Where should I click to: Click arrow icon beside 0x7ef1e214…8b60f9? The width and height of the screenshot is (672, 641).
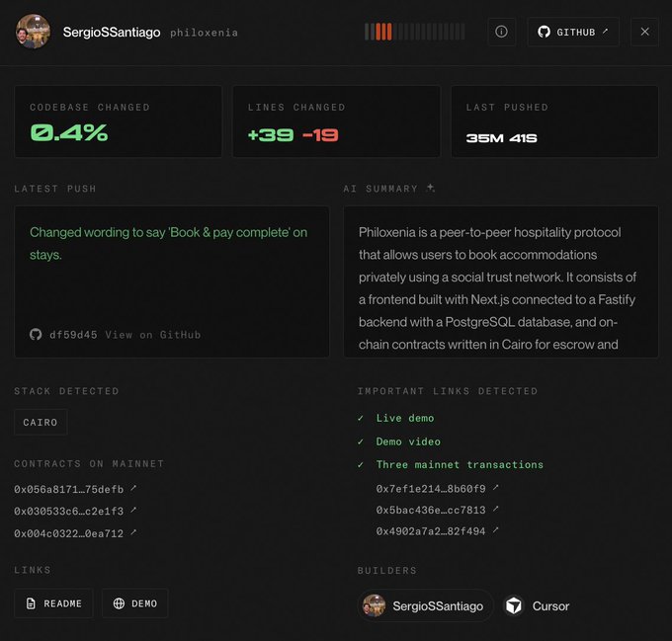495,487
